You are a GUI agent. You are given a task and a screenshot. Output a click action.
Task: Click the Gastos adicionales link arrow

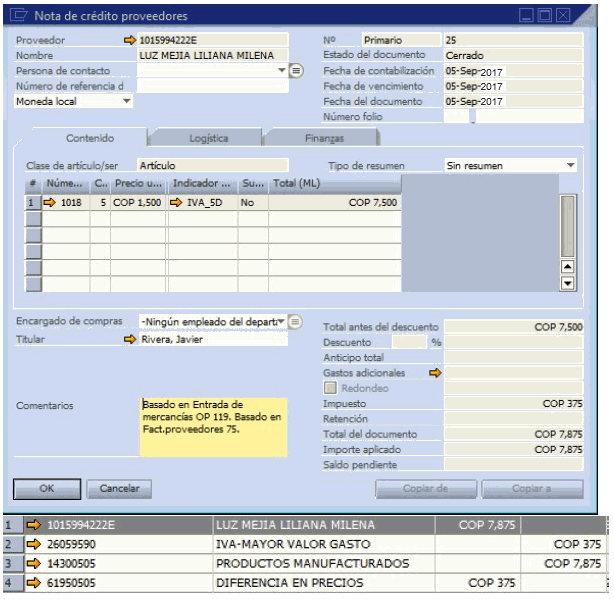click(435, 373)
